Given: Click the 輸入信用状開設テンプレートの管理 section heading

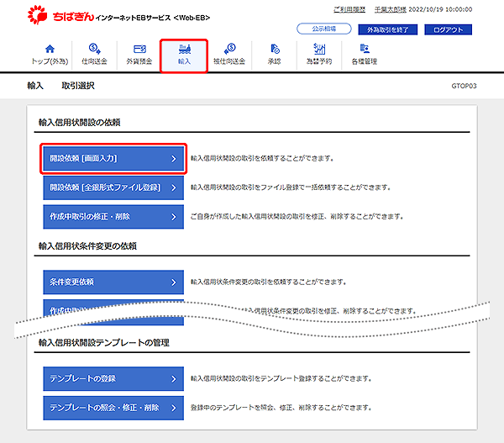Looking at the screenshot, I should (104, 343).
